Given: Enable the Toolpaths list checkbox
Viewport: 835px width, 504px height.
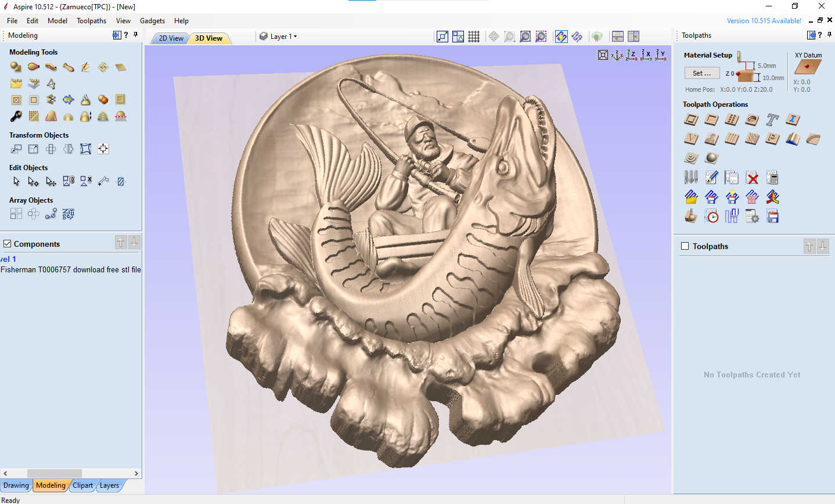Looking at the screenshot, I should point(685,246).
